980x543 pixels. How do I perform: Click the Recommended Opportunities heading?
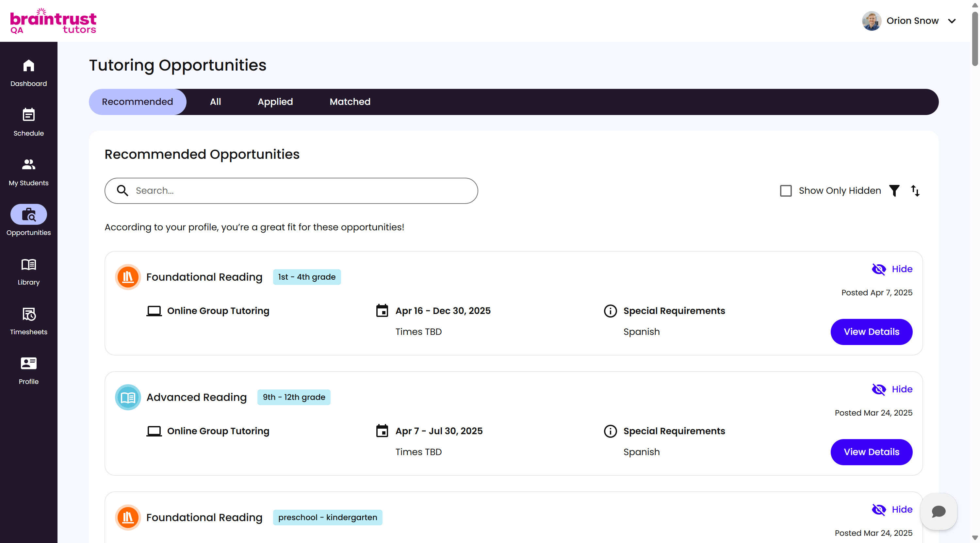(x=202, y=155)
